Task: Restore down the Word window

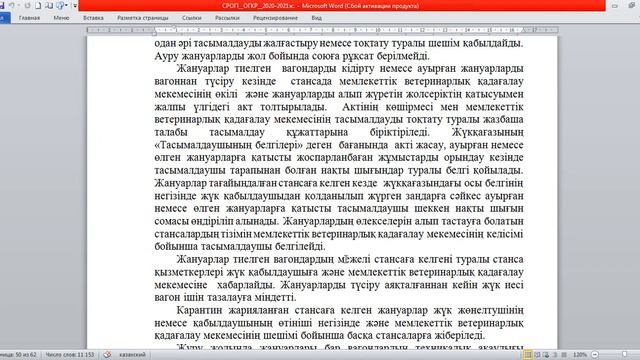Action: [632, 6]
